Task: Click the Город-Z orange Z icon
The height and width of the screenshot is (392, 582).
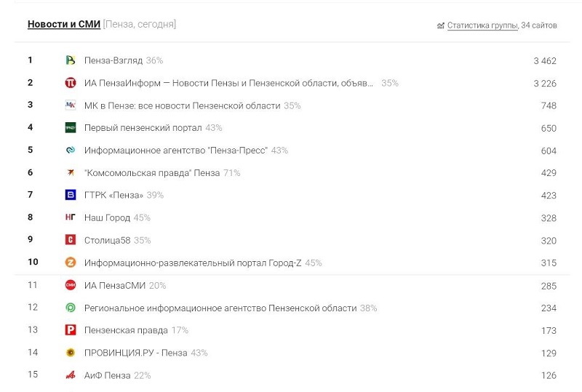Action: (x=71, y=263)
